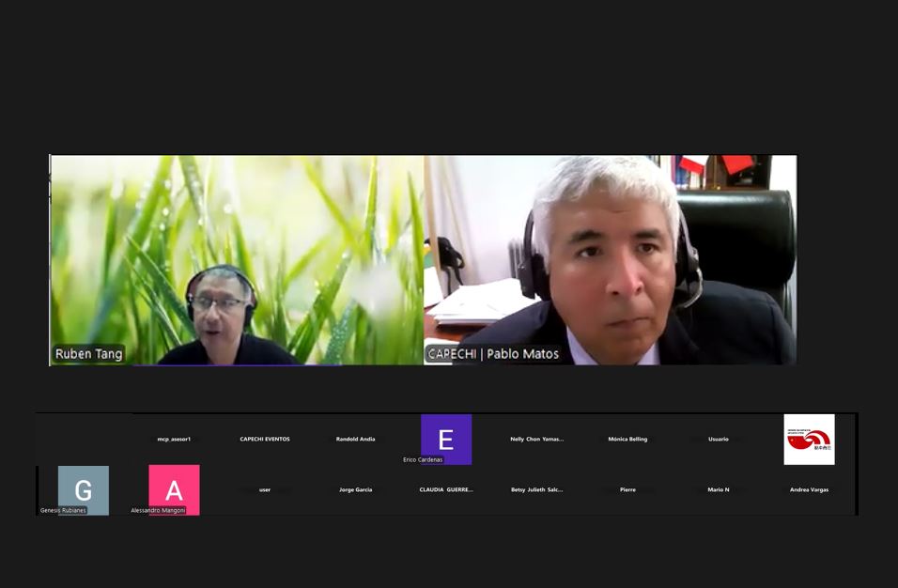The height and width of the screenshot is (588, 898).
Task: Select the CLAUDIA GUERRE... participant tile
Action: pos(446,489)
